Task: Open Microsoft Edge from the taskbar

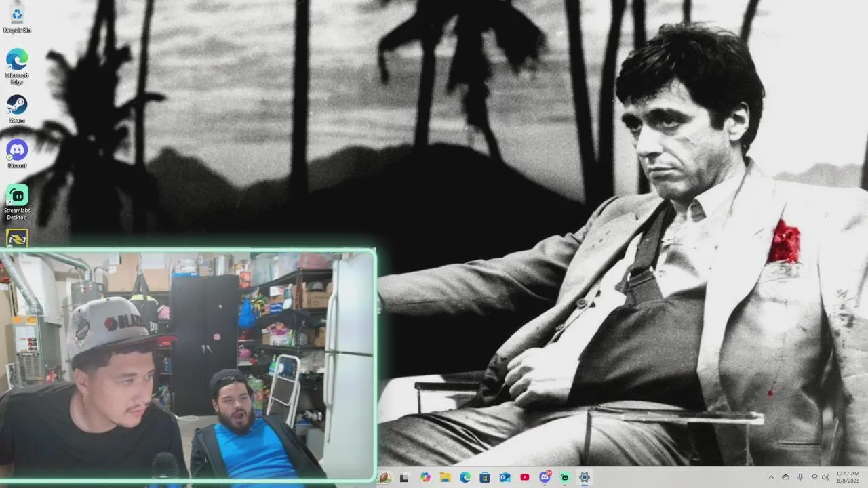Action: click(x=465, y=477)
